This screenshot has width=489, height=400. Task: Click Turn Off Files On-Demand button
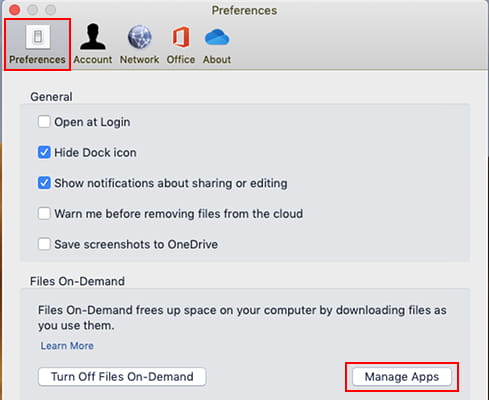click(122, 377)
